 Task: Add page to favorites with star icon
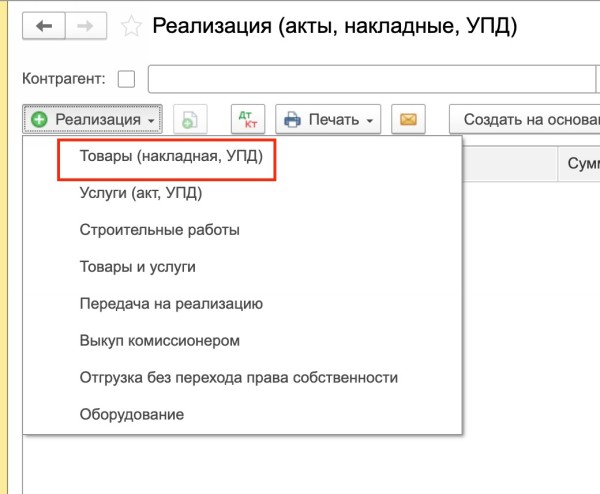130,26
